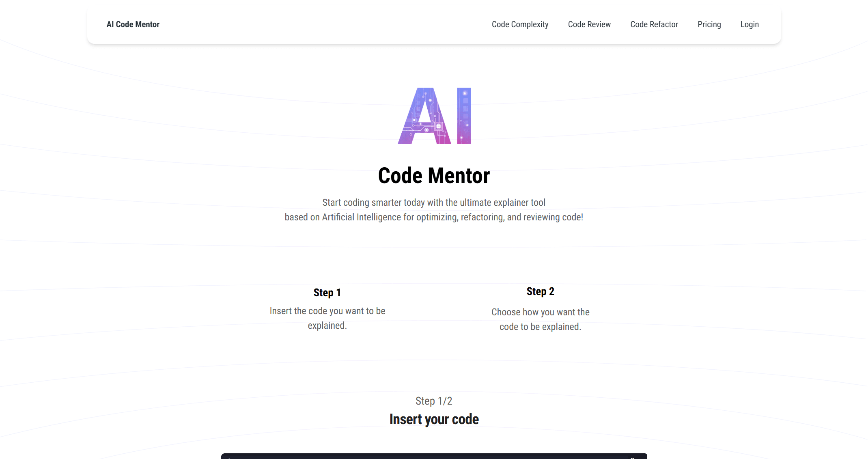Click the "Choose how you want the" text
868x459 pixels.
(x=540, y=312)
